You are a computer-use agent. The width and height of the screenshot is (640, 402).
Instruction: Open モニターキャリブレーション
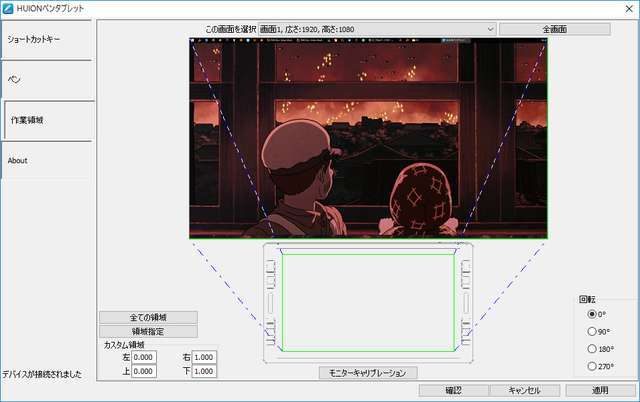[x=368, y=373]
